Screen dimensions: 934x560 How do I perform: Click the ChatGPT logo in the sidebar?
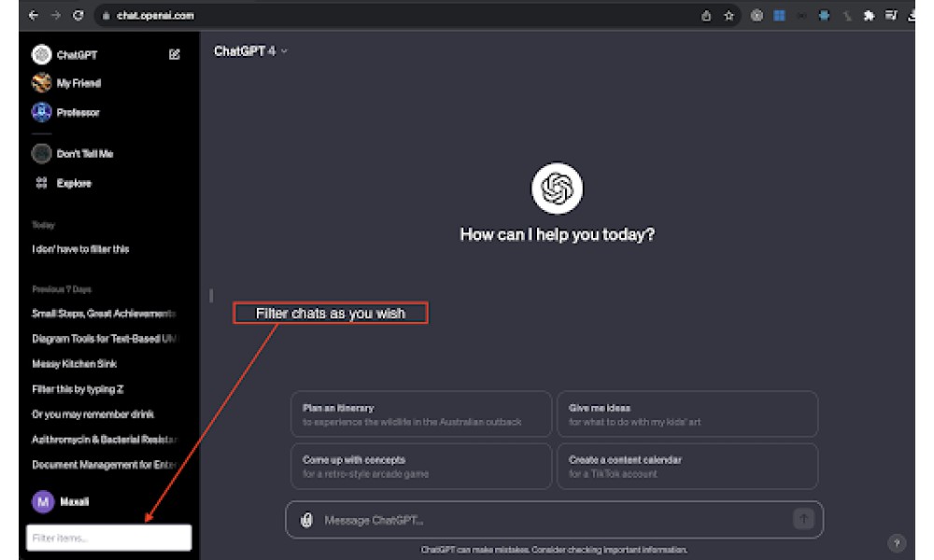point(42,55)
